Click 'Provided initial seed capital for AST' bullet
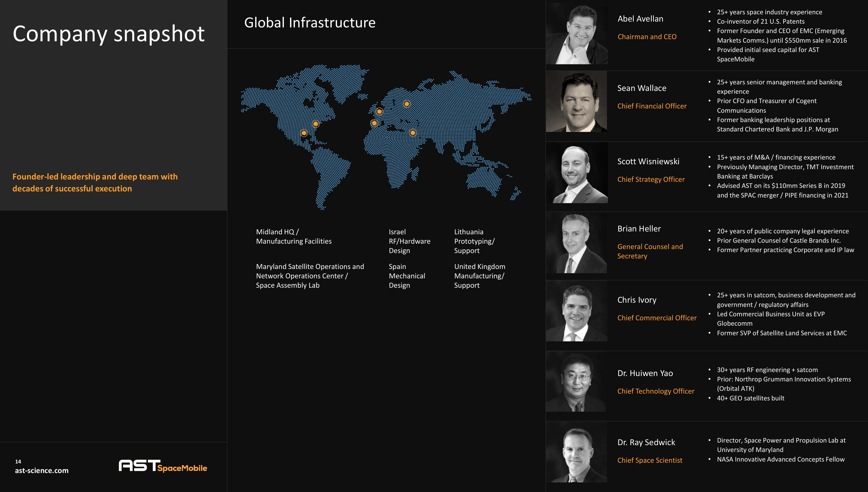This screenshot has width=868, height=492. [768, 54]
